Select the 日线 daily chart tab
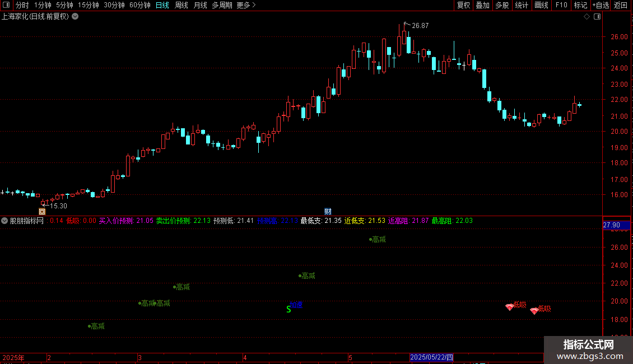This screenshot has height=364, width=633. pos(162,5)
